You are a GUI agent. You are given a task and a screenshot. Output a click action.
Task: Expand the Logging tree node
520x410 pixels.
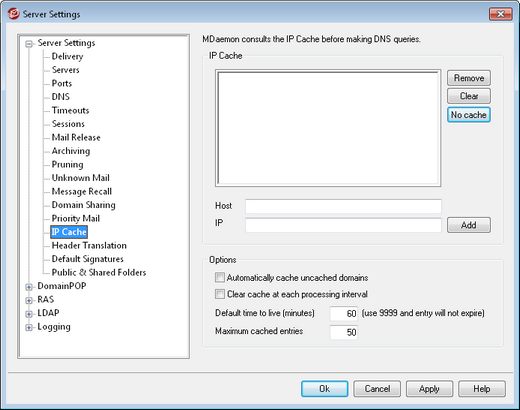click(29, 327)
